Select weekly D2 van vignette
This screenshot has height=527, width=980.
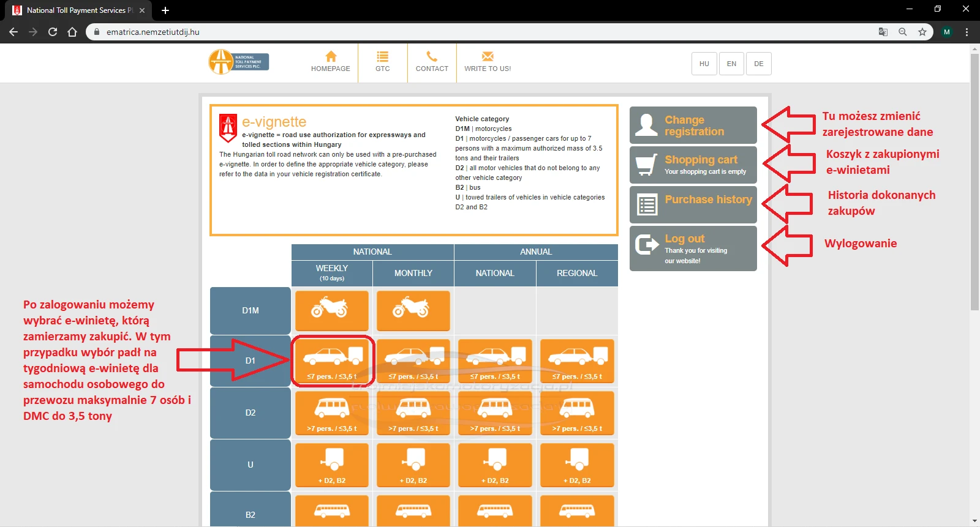pyautogui.click(x=332, y=413)
